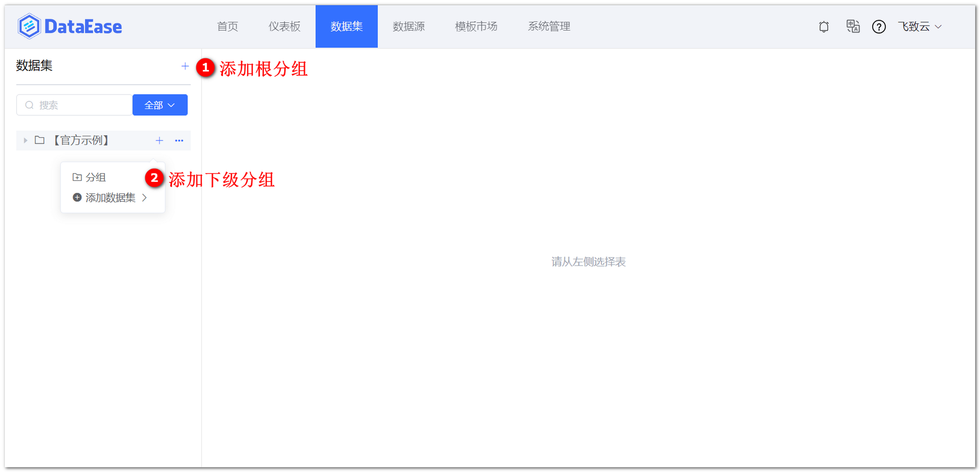This screenshot has height=472, width=980.
Task: Open help via the question mark icon
Action: (x=879, y=26)
